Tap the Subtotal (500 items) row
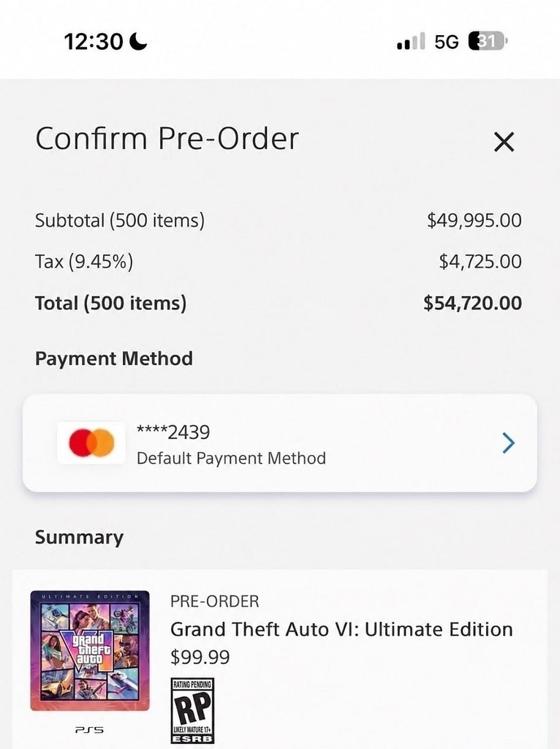The height and width of the screenshot is (749, 560). pos(279,220)
